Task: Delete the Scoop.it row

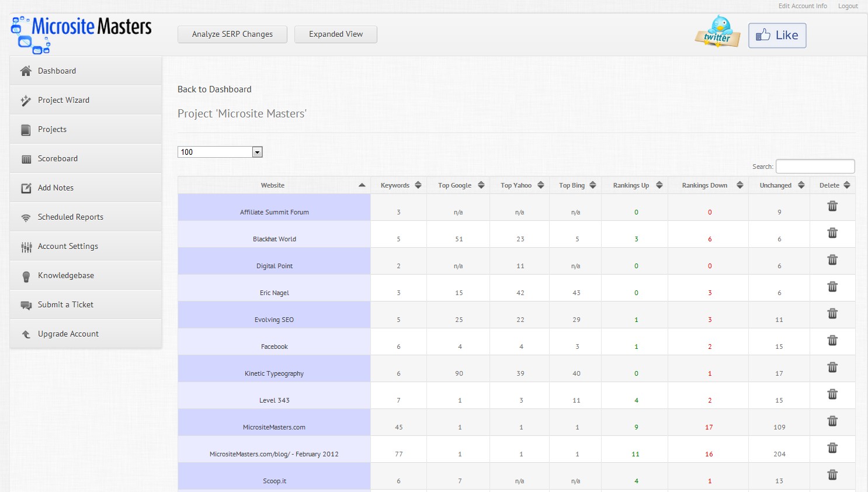Action: click(x=832, y=474)
